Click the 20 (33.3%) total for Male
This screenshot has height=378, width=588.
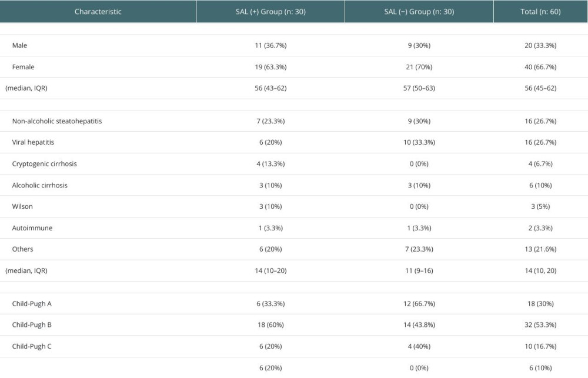(540, 45)
